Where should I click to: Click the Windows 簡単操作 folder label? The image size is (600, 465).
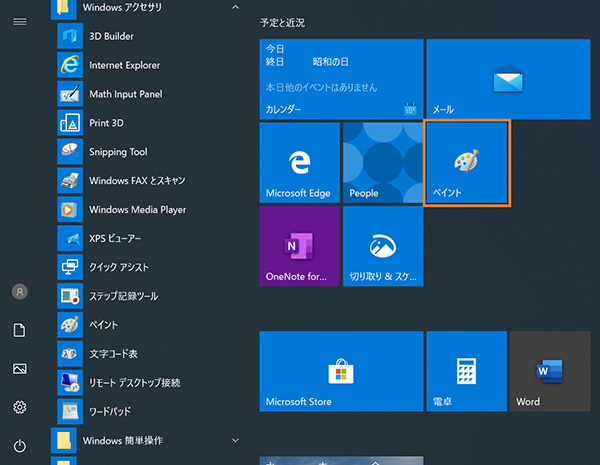122,441
